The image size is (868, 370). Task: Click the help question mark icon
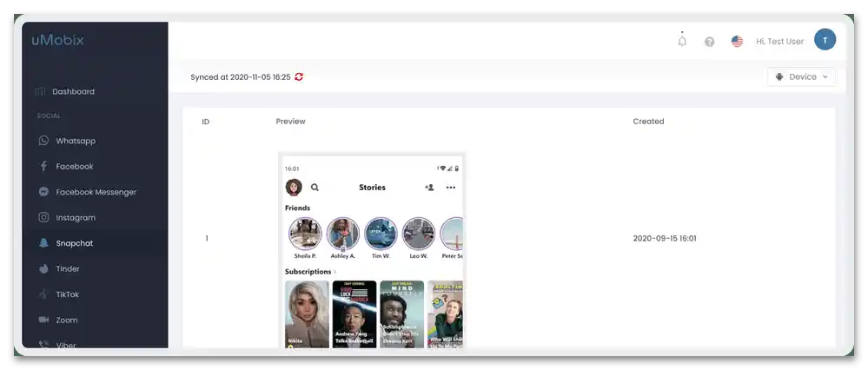tap(709, 42)
